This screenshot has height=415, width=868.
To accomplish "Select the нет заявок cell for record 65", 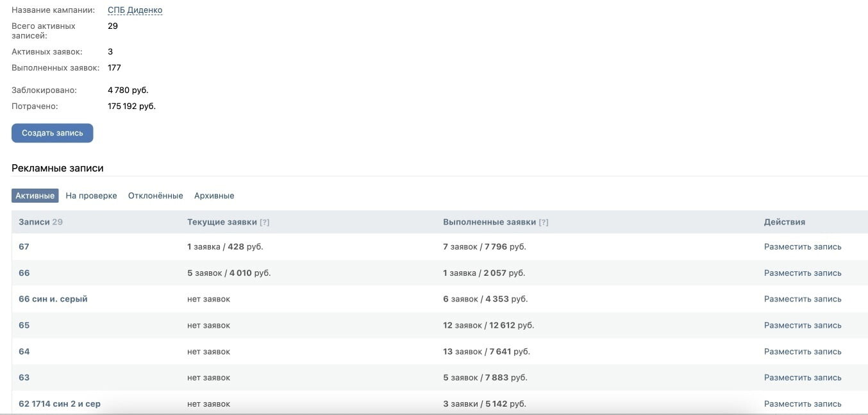I will click(208, 325).
